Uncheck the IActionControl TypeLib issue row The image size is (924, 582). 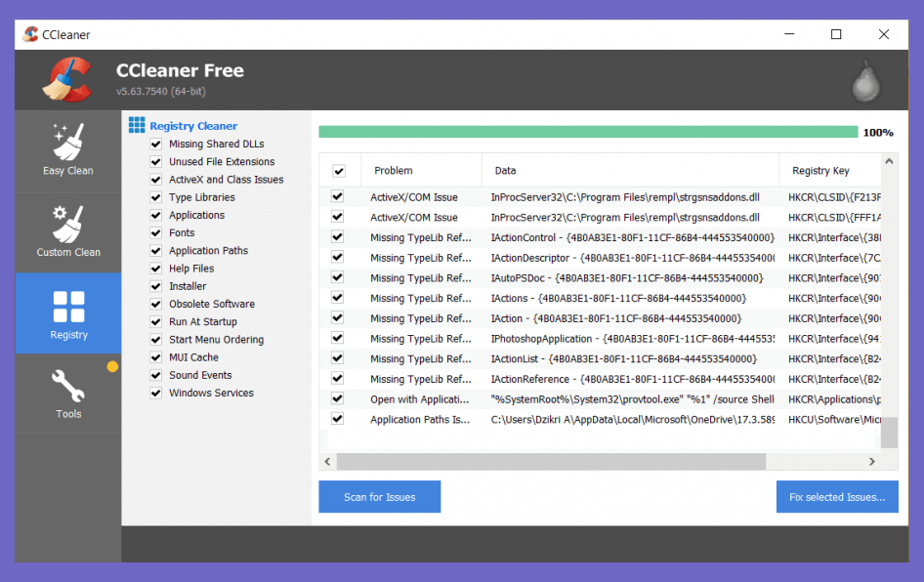pos(337,237)
